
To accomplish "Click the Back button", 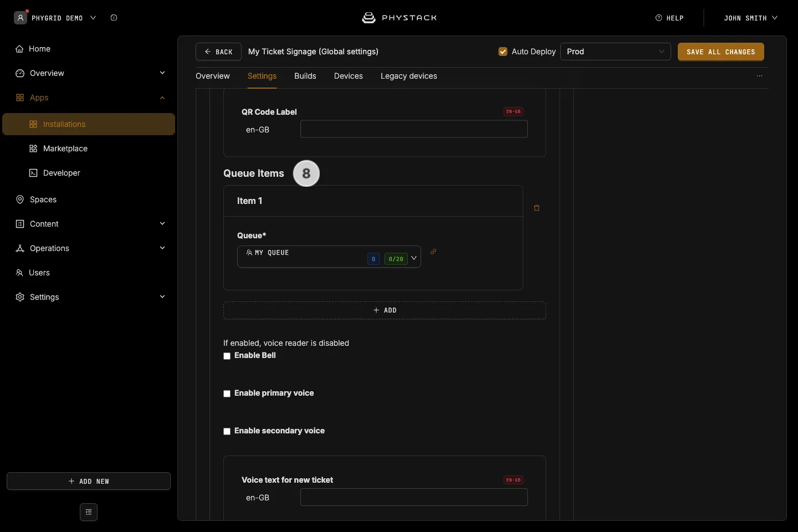I will (218, 52).
